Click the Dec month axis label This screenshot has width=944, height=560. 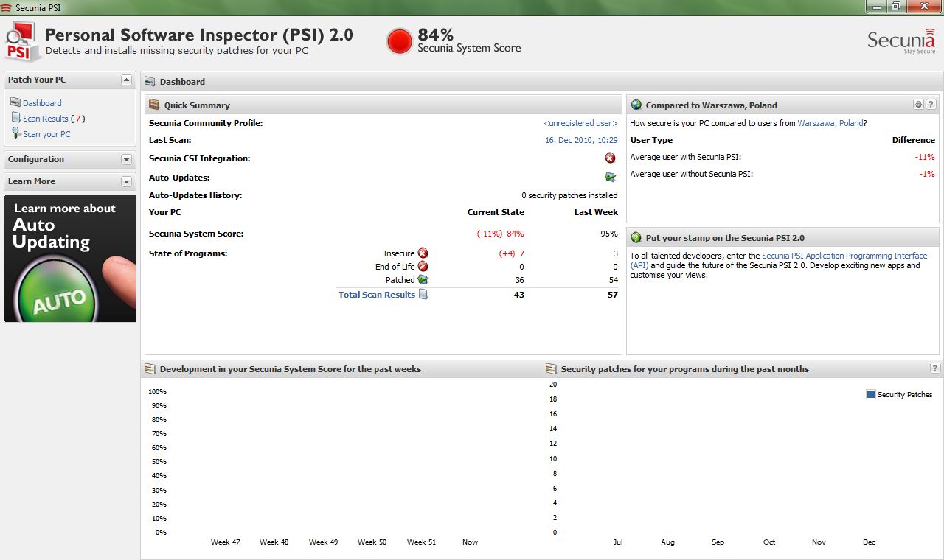pyautogui.click(x=869, y=542)
